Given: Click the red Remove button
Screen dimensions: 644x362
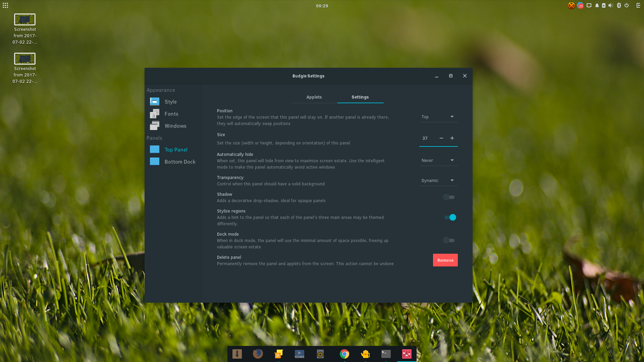Looking at the screenshot, I should 445,260.
